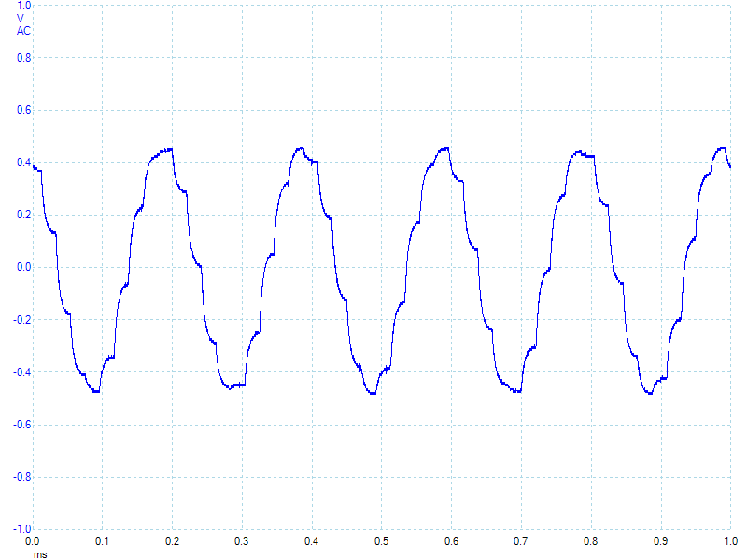Select the -0.4 voltage axis label
The height and width of the screenshot is (560, 747).
tap(21, 371)
